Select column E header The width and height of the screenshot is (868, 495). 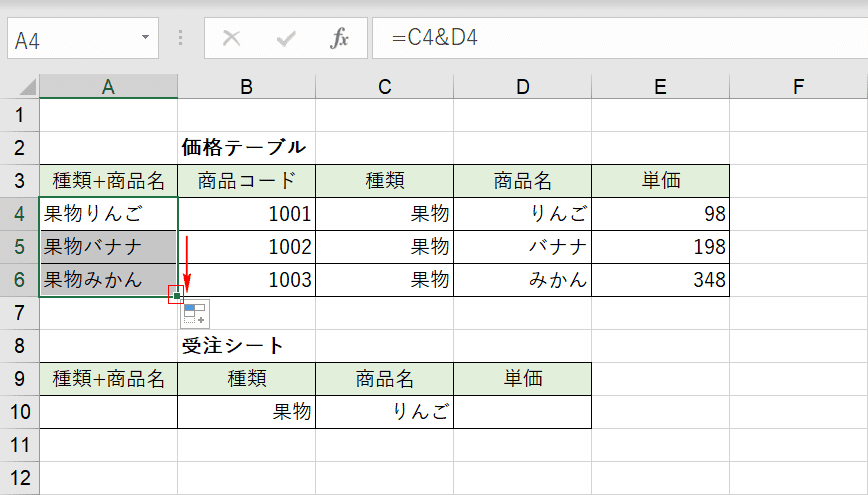point(660,87)
